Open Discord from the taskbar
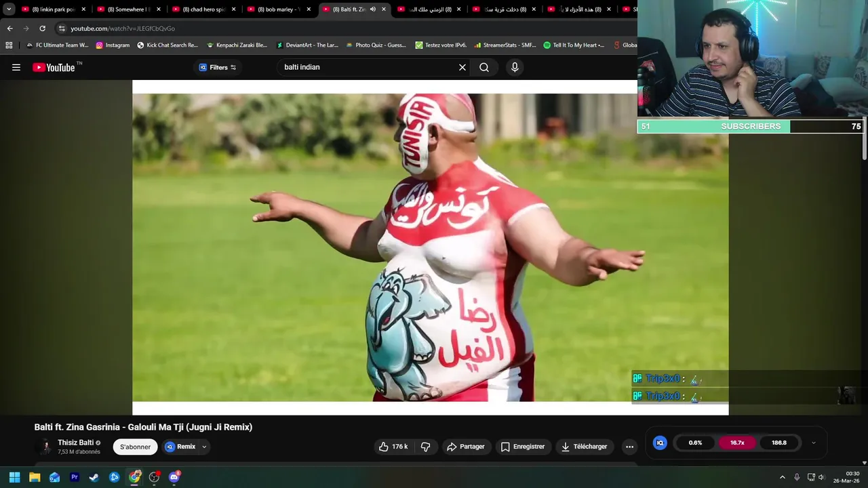The image size is (868, 488). pos(174,477)
